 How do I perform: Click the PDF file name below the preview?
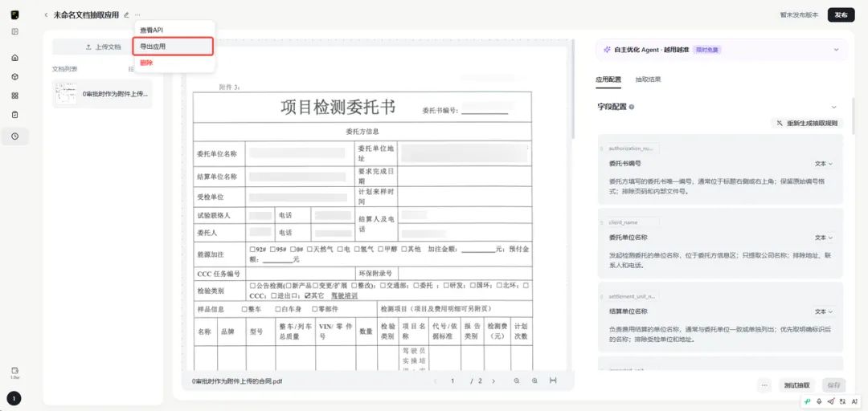(237, 381)
